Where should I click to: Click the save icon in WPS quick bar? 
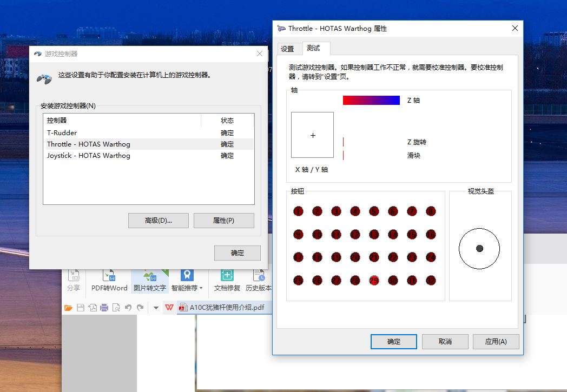pyautogui.click(x=80, y=308)
